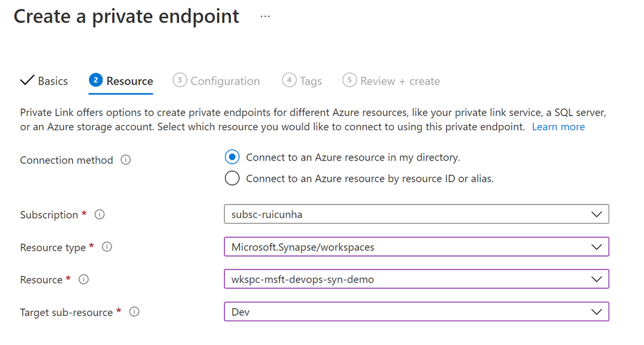The image size is (644, 345).
Task: Open the Target sub-resource dropdown
Action: tap(416, 312)
